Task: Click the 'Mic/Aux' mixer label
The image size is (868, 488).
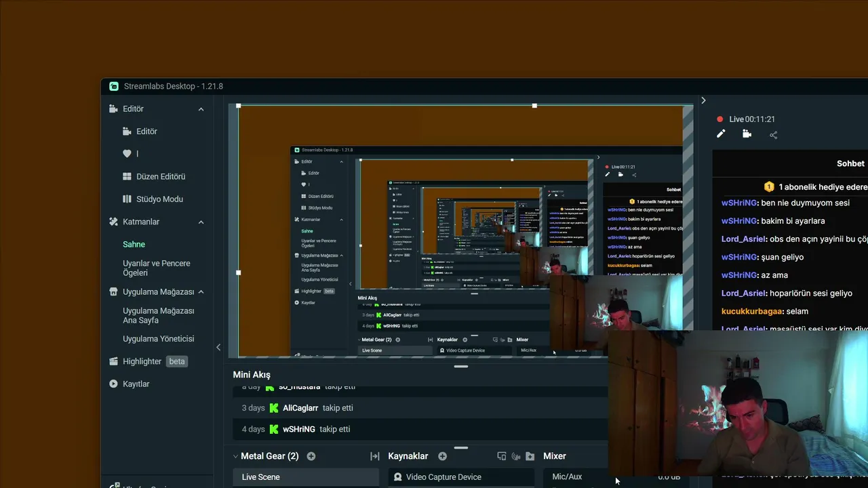Action: coord(567,477)
